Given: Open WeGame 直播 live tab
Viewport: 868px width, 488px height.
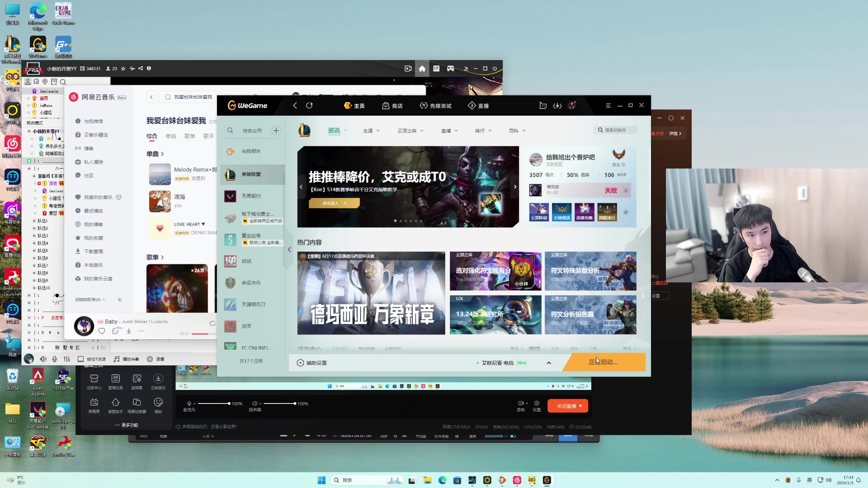Looking at the screenshot, I should click(478, 106).
